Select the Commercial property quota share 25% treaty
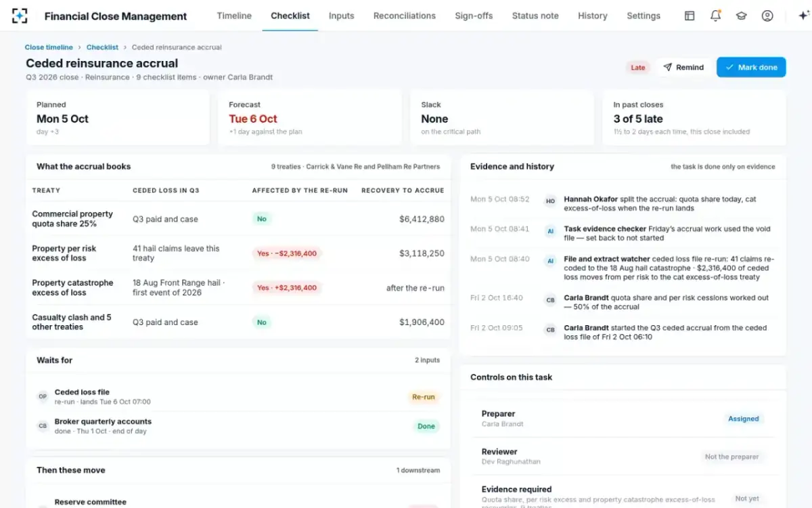The width and height of the screenshot is (812, 508). coord(72,219)
